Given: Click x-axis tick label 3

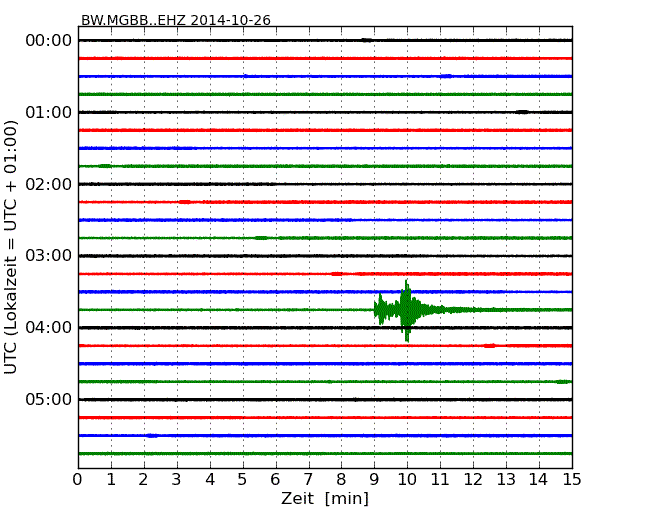Looking at the screenshot, I should (x=177, y=480).
